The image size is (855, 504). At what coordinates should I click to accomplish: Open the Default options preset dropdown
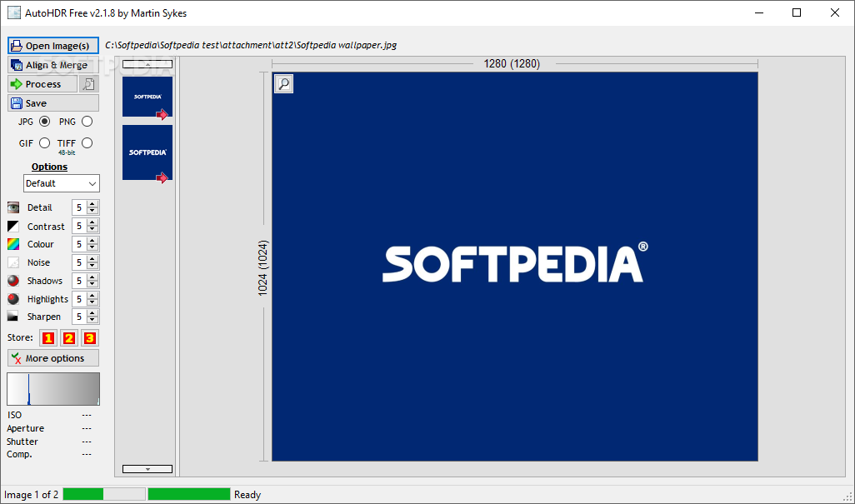[62, 183]
